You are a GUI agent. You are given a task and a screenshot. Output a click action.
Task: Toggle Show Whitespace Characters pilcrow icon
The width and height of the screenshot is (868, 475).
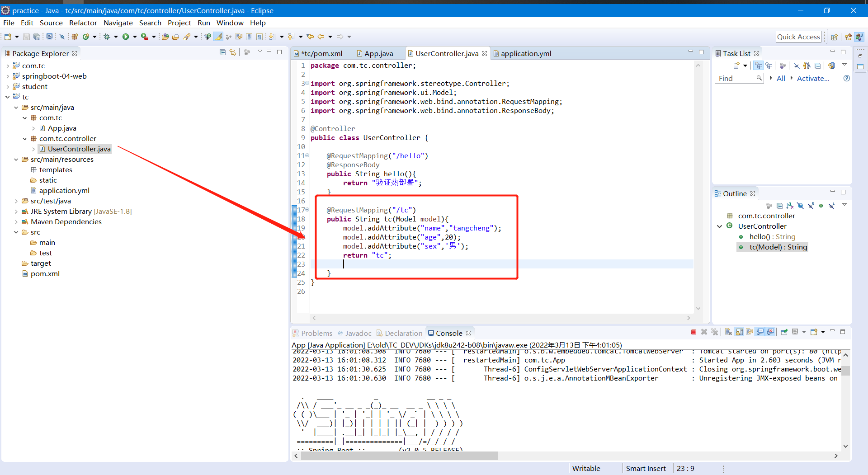(x=259, y=37)
